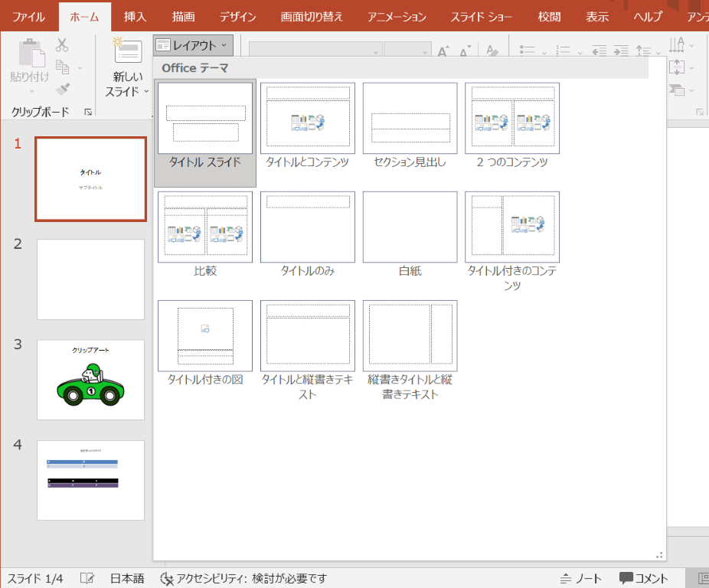Screen dimensions: 709x588
Task: Open the Line Spacing dropdown arrow
Action: point(660,53)
